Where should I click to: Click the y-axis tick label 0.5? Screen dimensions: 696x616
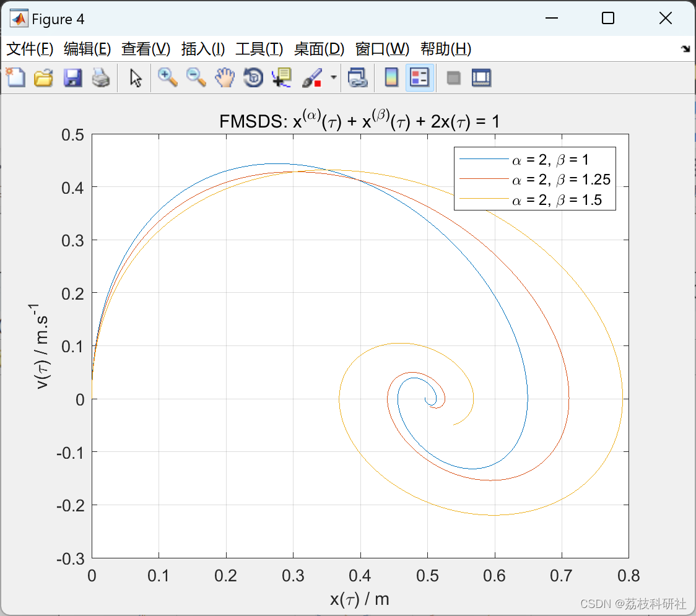73,135
